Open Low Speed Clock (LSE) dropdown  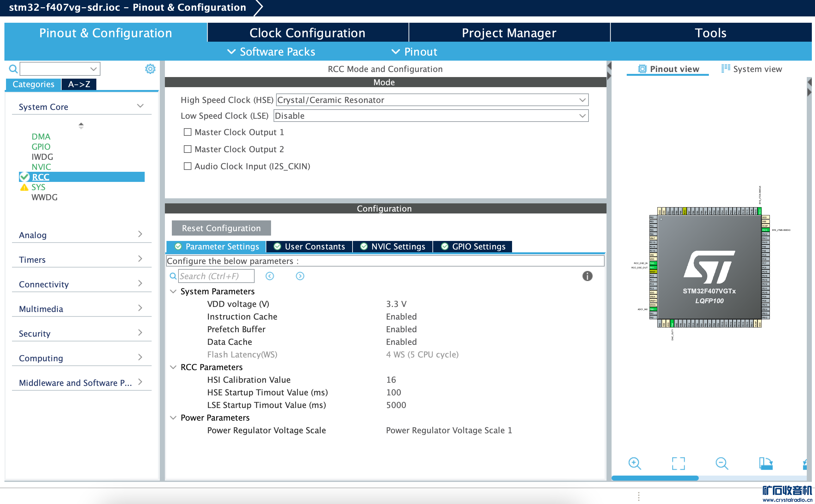[431, 116]
